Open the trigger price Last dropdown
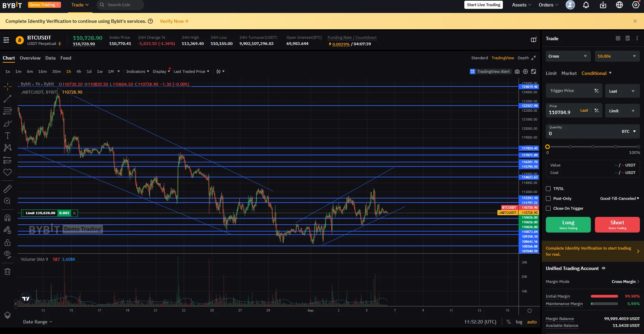This screenshot has width=644, height=334. pyautogui.click(x=622, y=91)
